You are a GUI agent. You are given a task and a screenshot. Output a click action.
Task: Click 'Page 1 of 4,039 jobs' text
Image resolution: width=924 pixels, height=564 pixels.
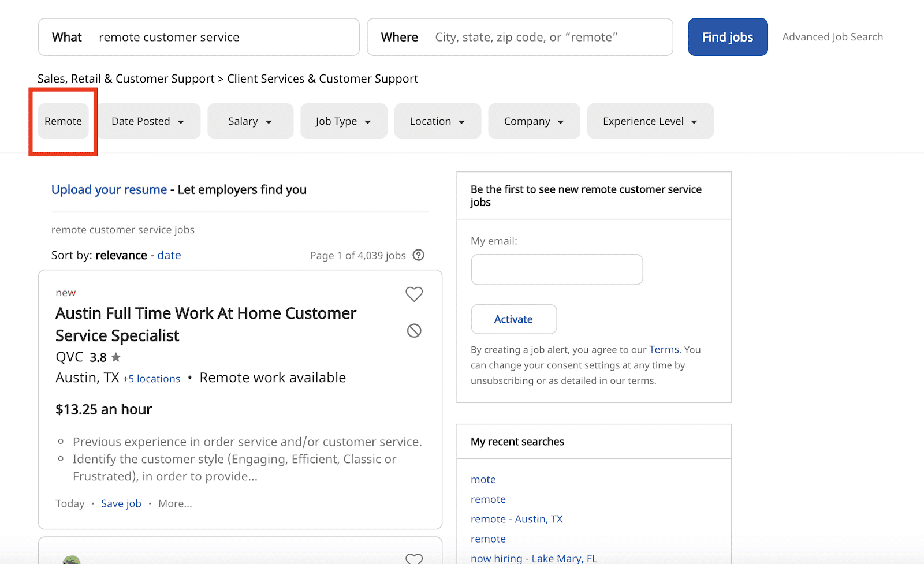pos(358,255)
